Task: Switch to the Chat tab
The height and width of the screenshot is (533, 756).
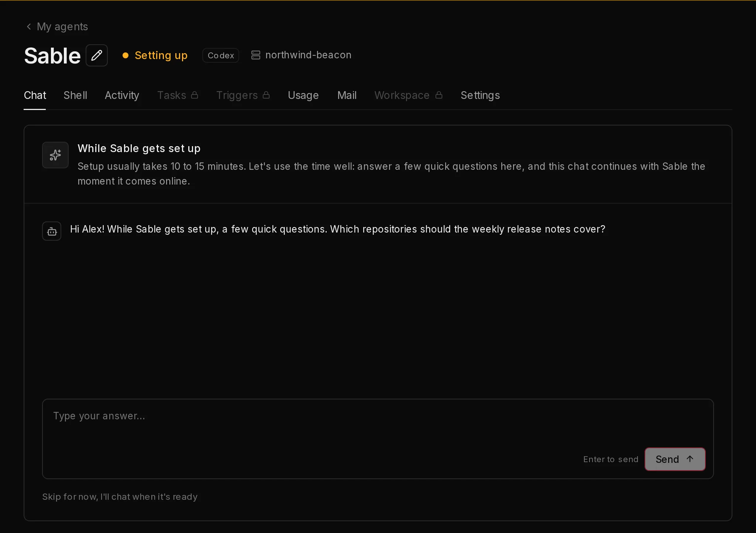Action: coord(35,95)
